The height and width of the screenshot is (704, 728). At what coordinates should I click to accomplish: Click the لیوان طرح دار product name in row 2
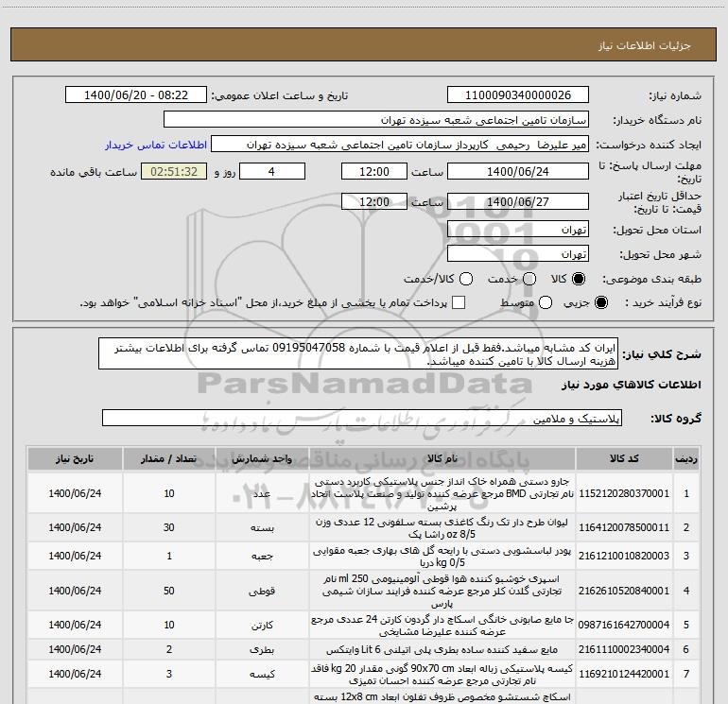[442, 528]
